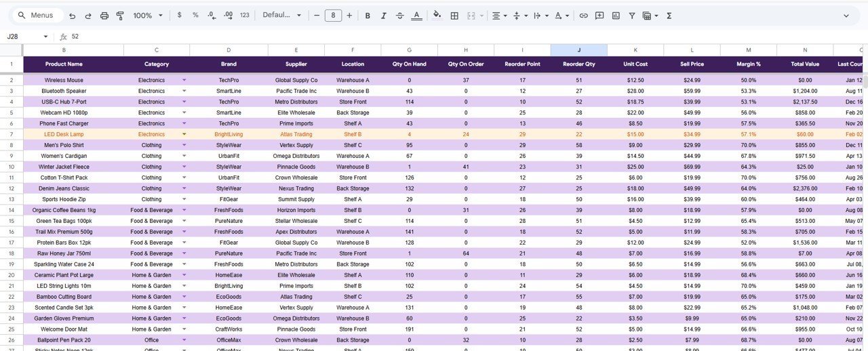Toggle italic formatting
The image size is (868, 351).
point(384,16)
